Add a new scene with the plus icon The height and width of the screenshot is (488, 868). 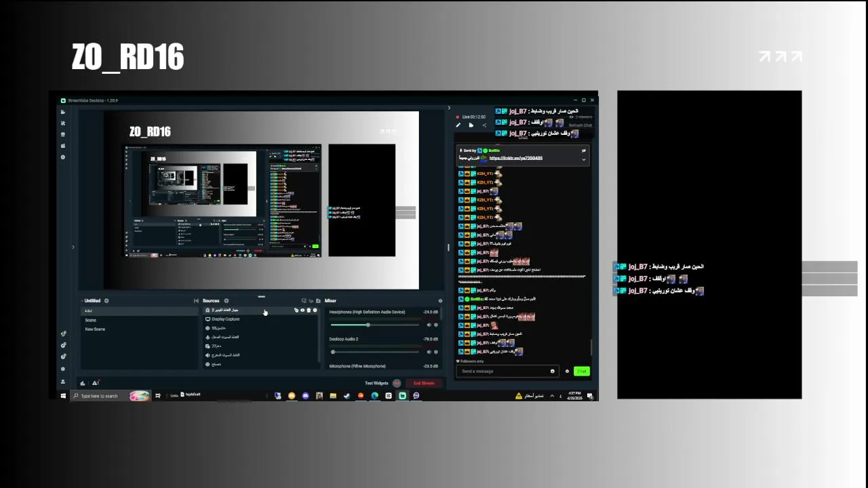(x=106, y=301)
